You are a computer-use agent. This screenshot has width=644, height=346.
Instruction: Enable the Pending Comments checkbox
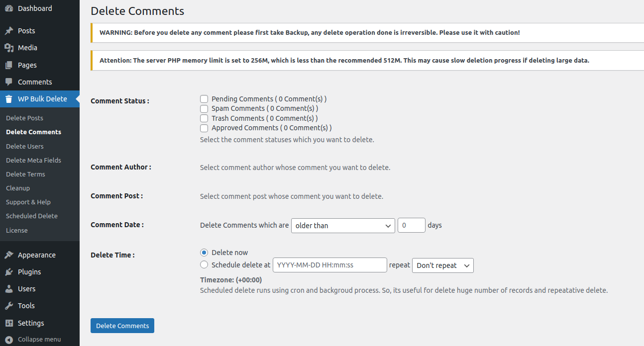pyautogui.click(x=204, y=99)
